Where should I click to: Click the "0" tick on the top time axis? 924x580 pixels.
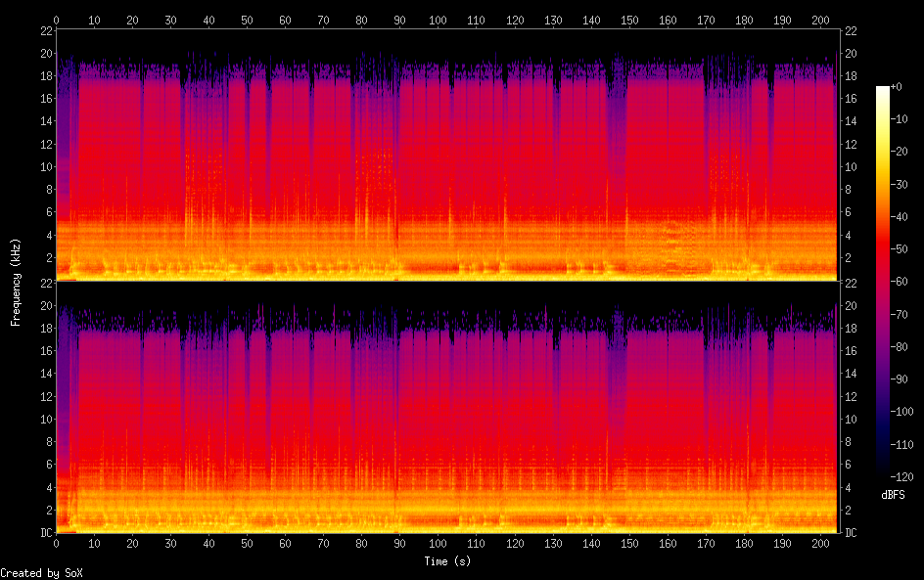pos(56,20)
